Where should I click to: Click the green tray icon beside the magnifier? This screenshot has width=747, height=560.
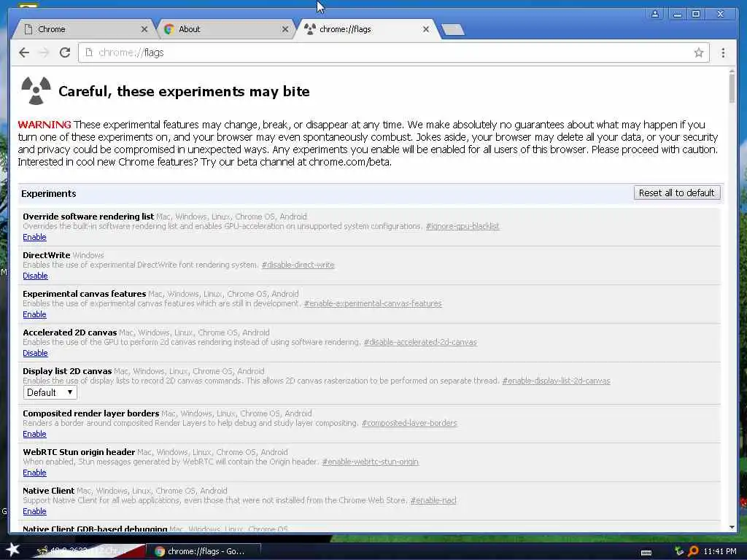(x=679, y=551)
